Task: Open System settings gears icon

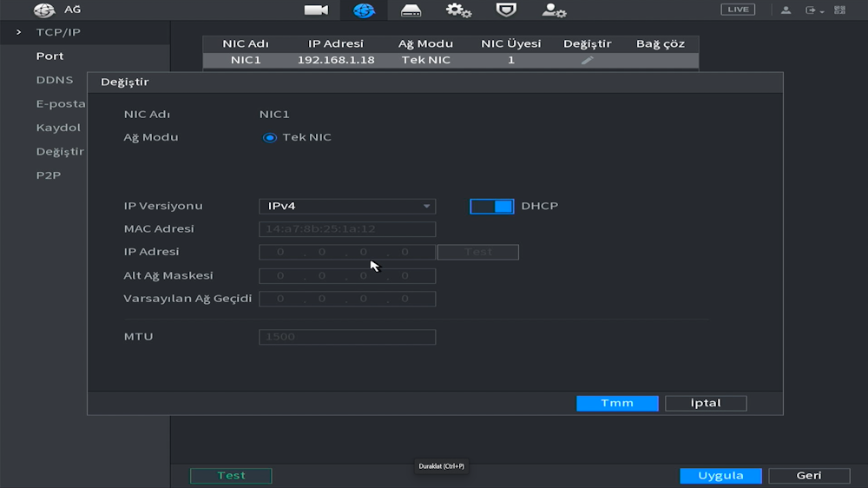Action: coord(458,10)
